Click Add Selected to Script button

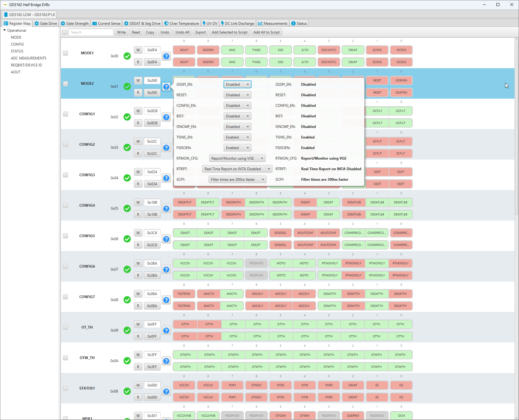coord(229,32)
